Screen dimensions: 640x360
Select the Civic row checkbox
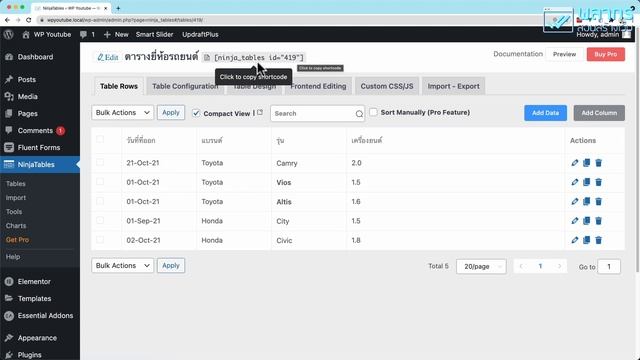tap(100, 240)
